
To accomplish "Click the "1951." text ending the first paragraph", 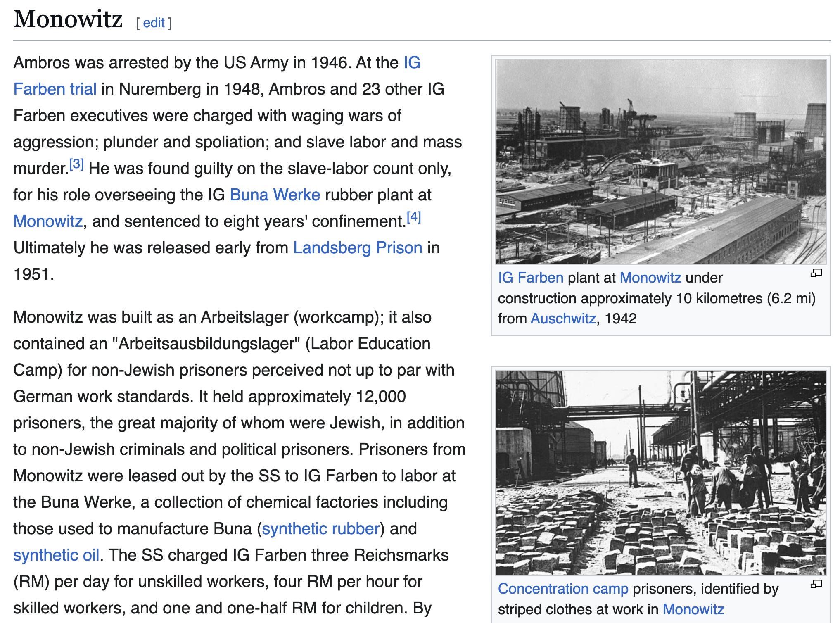I will pyautogui.click(x=34, y=274).
